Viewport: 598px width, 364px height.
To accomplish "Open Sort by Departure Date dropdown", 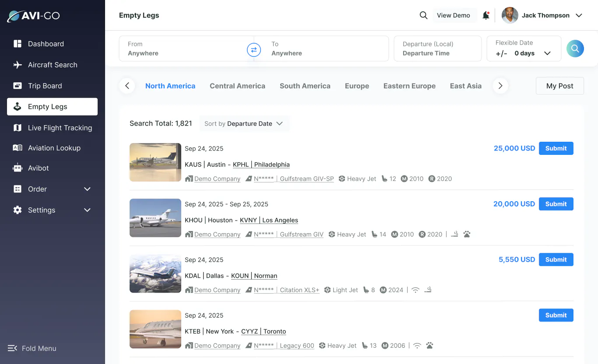I will (244, 124).
